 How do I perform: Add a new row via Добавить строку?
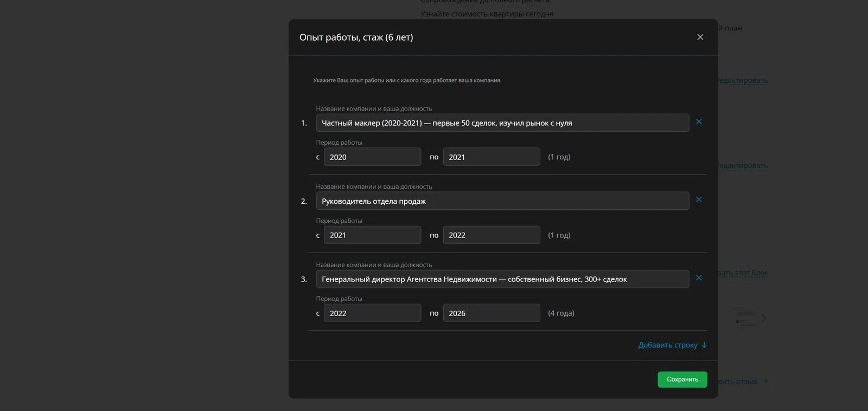coord(673,345)
